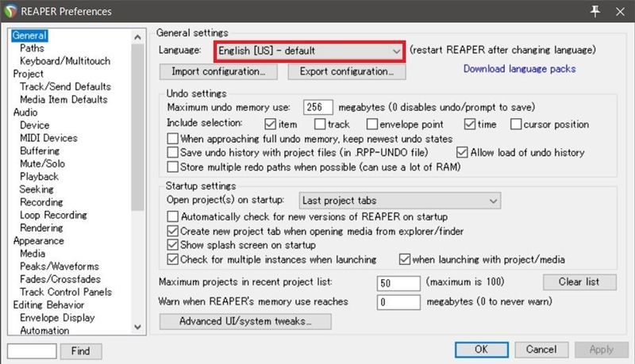This screenshot has height=364, width=635.
Task: Open Media Item Defaults page
Action: pyautogui.click(x=63, y=99)
